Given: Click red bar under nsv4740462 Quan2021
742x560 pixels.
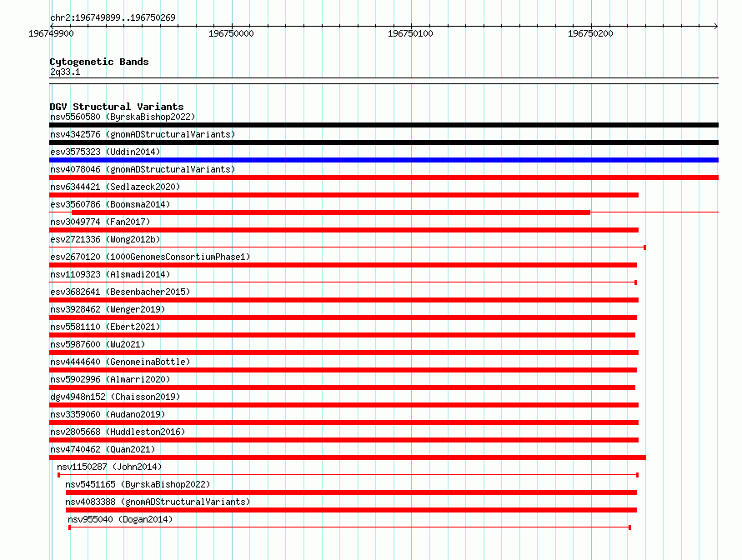Looking at the screenshot, I should point(348,457).
